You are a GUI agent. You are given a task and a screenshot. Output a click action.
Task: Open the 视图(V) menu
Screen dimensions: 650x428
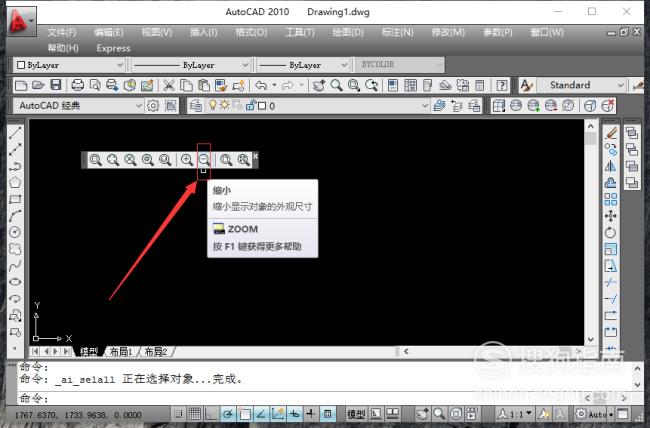pos(157,32)
